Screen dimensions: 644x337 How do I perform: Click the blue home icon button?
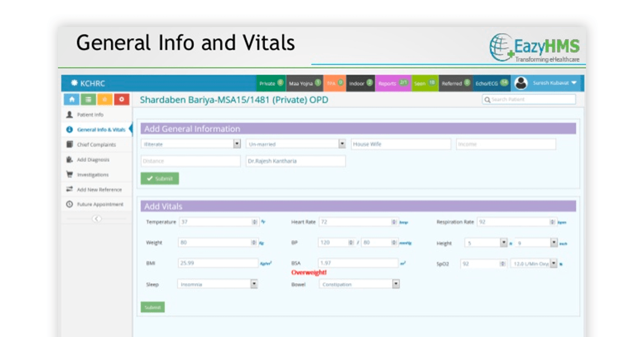click(x=71, y=99)
